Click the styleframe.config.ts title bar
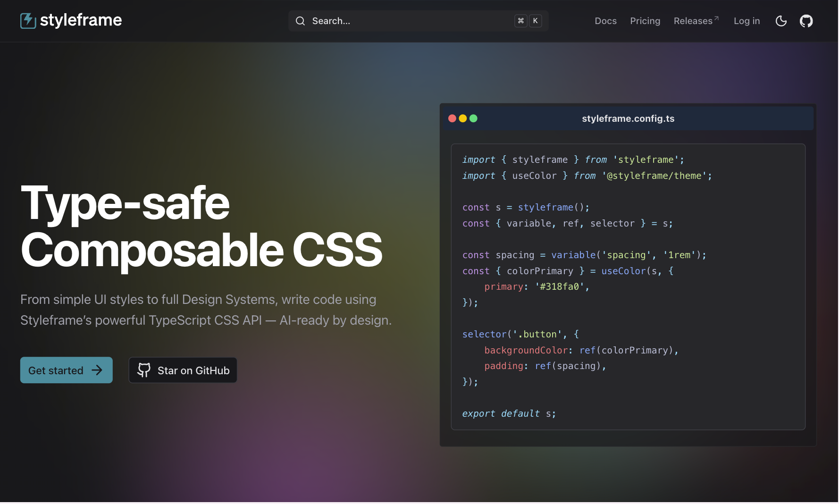Image resolution: width=839 pixels, height=504 pixels. 628,118
